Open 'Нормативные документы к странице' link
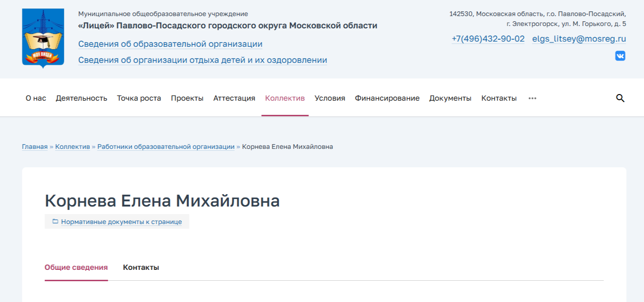The image size is (644, 302). click(x=121, y=222)
